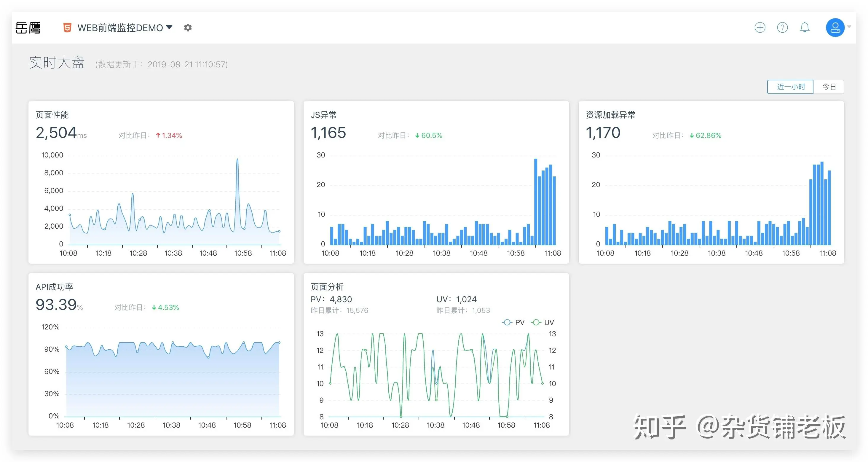Switch to 今日 time range
Viewport: 868px width, 462px height.
(x=829, y=87)
